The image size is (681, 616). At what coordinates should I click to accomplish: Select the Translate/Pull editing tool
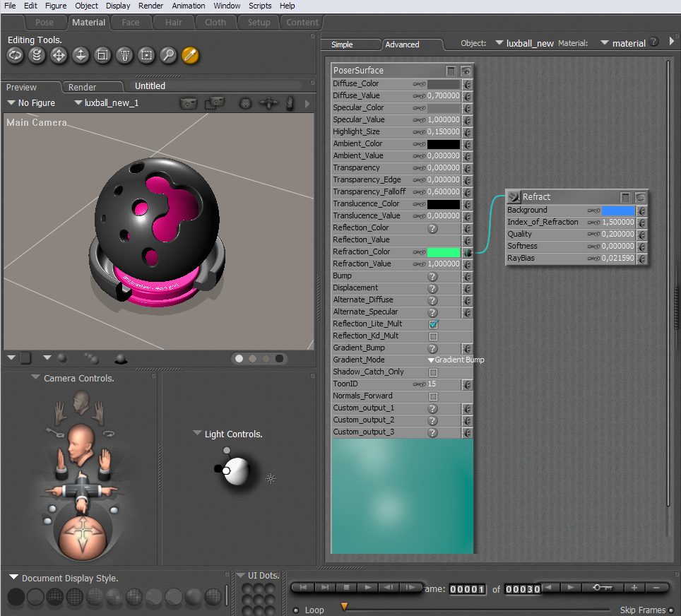(59, 55)
